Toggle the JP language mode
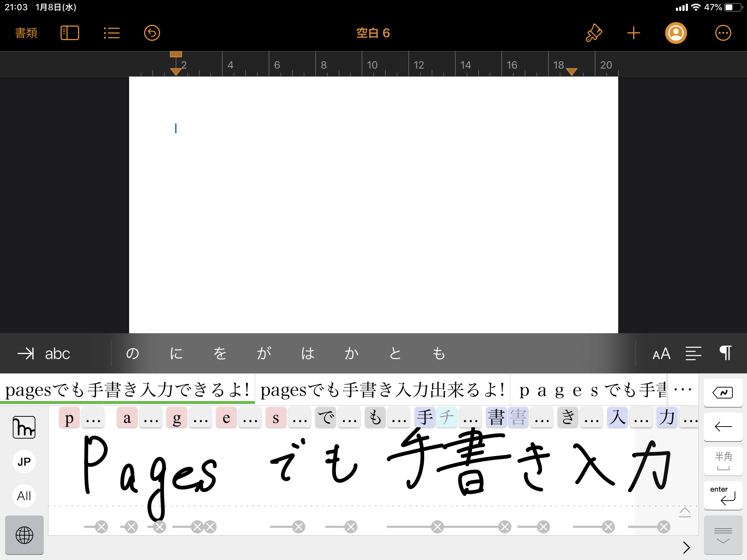 click(x=24, y=462)
